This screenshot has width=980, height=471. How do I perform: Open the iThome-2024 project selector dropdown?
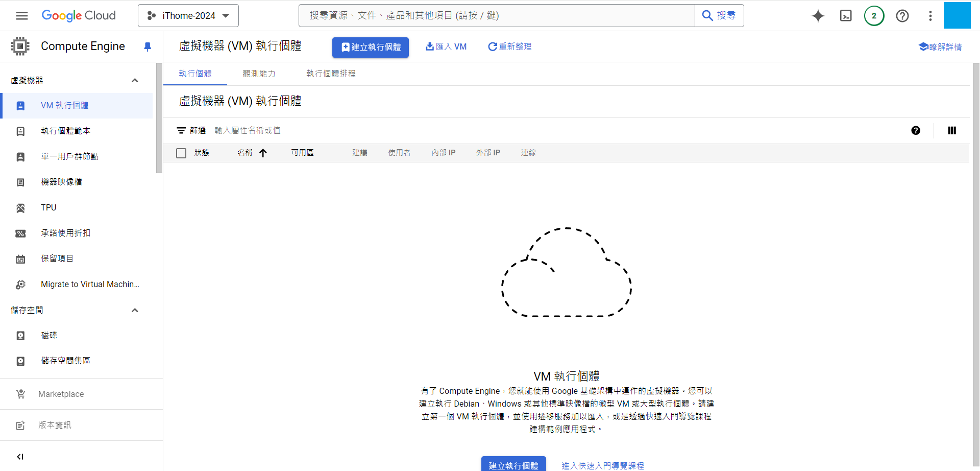pos(188,16)
